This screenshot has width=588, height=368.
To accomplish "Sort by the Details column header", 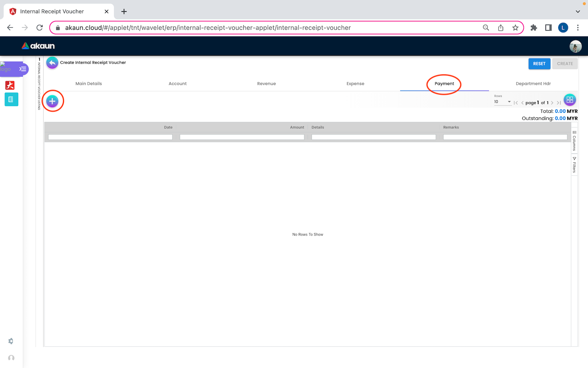I will (318, 127).
